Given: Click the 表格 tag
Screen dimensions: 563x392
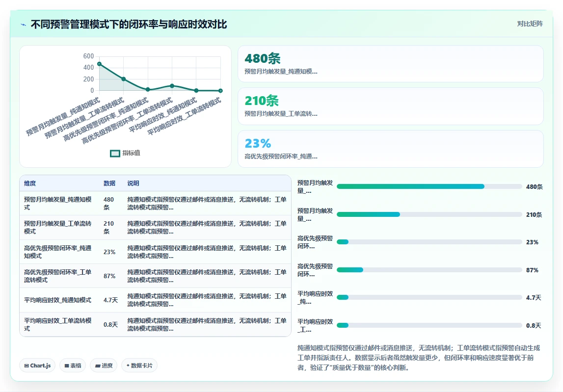Looking at the screenshot, I should point(73,366).
